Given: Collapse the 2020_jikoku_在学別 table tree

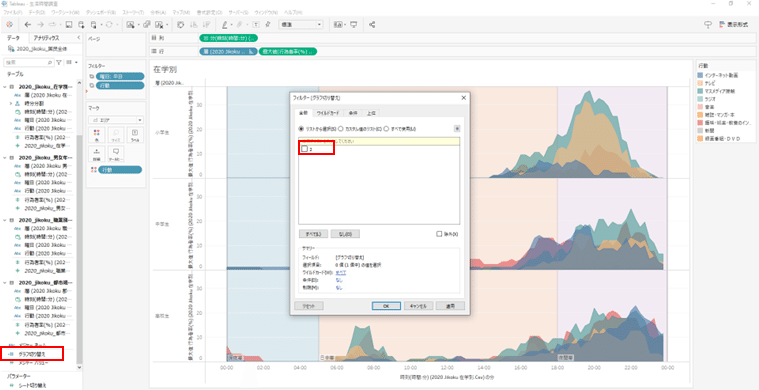Looking at the screenshot, I should (x=5, y=86).
